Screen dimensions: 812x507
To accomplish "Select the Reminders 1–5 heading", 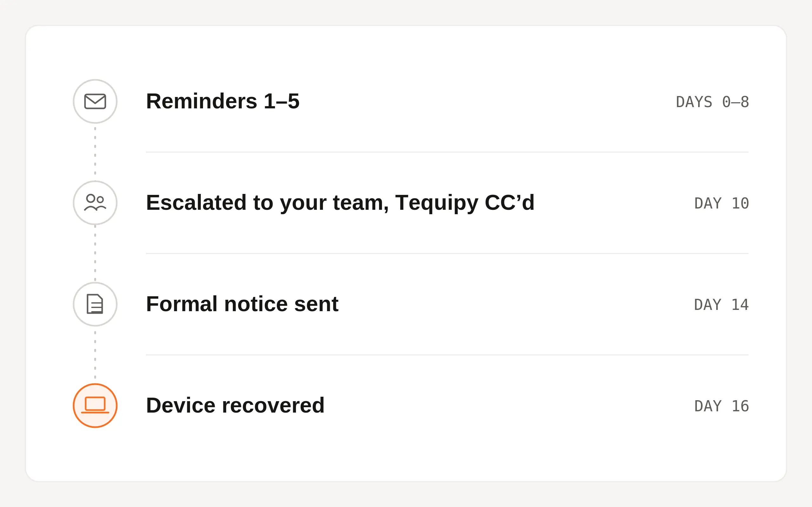I will [222, 101].
